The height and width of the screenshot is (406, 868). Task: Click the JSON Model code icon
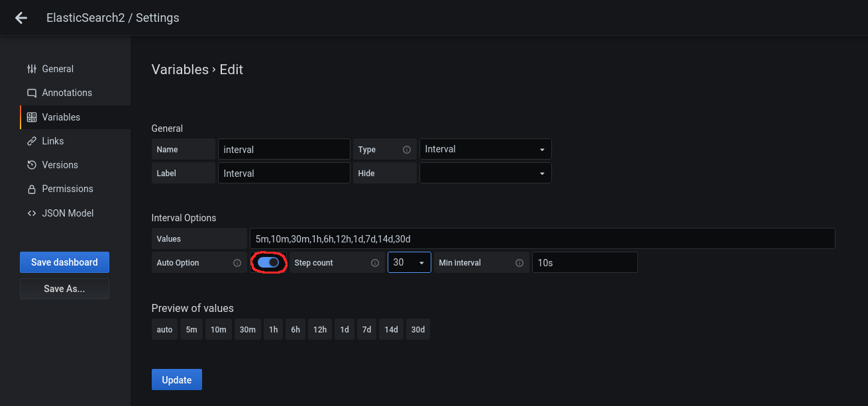click(x=31, y=213)
